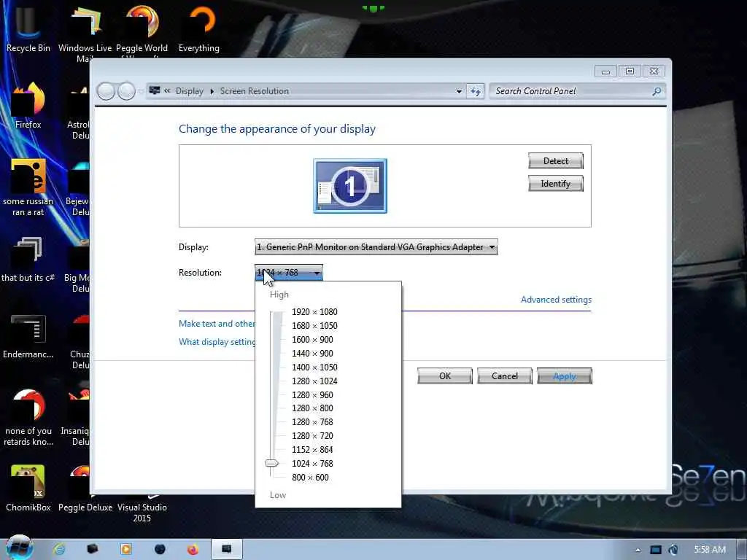Viewport: 747px width, 560px height.
Task: Choose 1280 × 768 resolution
Action: pyautogui.click(x=312, y=422)
